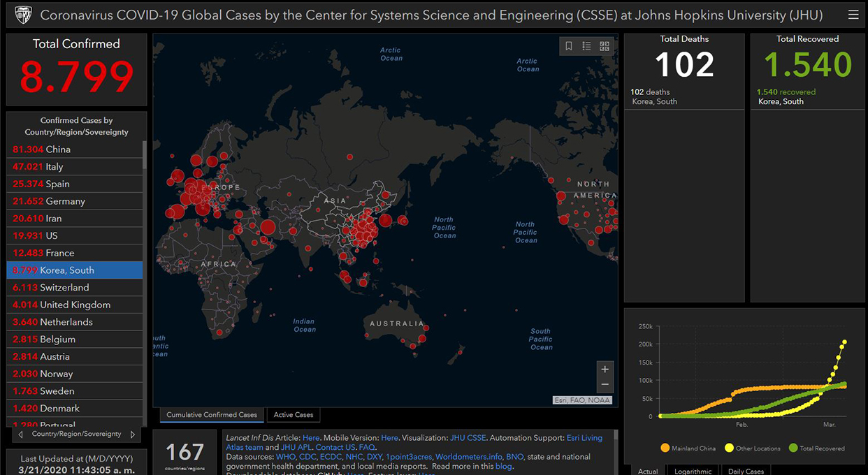Open the CDC data source link
The width and height of the screenshot is (868, 475).
(308, 457)
